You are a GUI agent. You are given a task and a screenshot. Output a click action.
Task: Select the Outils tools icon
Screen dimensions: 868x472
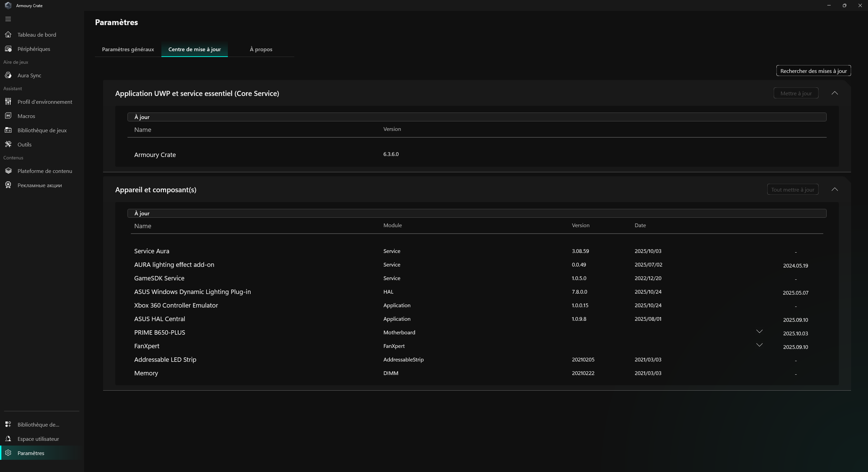click(8, 144)
